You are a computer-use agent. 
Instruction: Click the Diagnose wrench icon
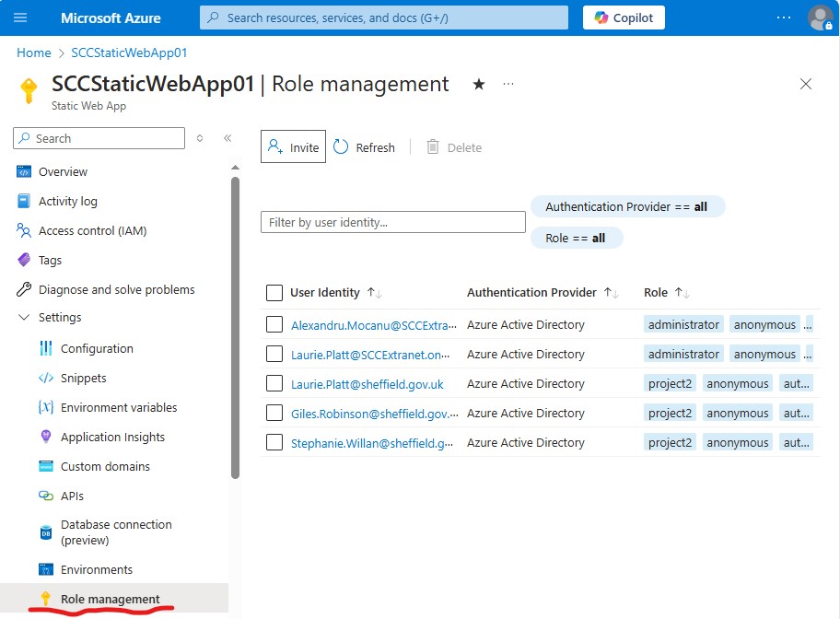pos(24,289)
